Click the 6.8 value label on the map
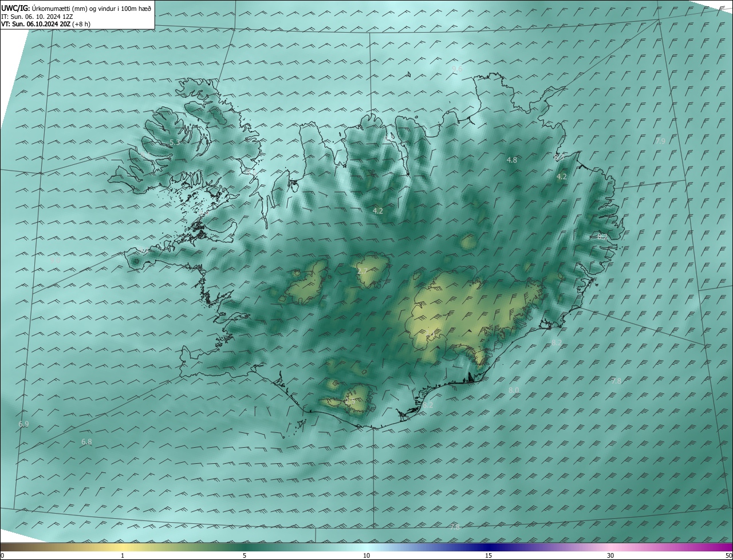The image size is (733, 560). tap(86, 442)
